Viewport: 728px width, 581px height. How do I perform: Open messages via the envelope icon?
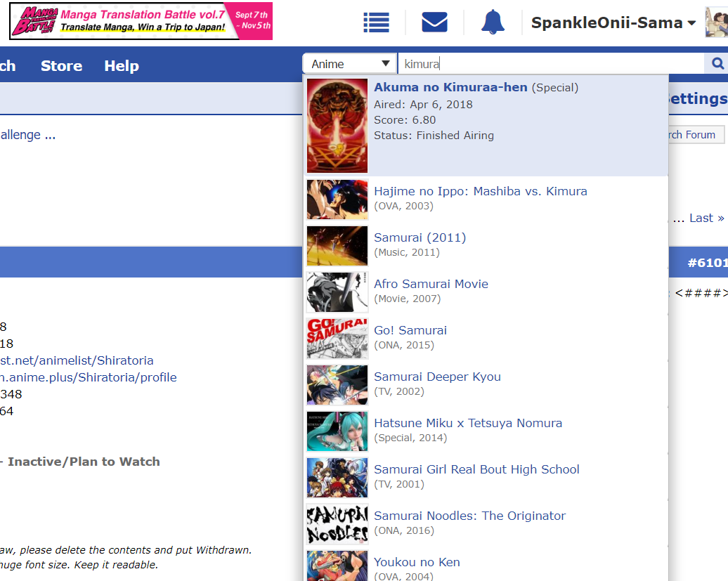434,22
